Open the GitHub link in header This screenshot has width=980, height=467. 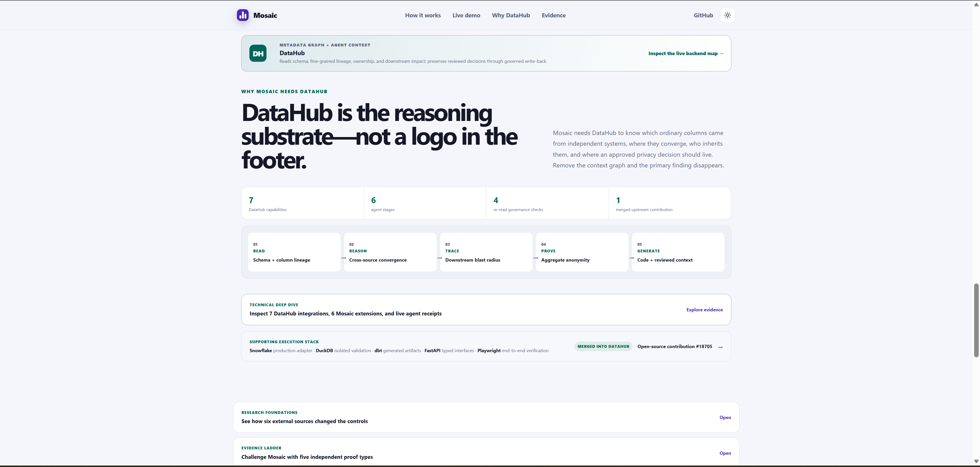(x=703, y=15)
